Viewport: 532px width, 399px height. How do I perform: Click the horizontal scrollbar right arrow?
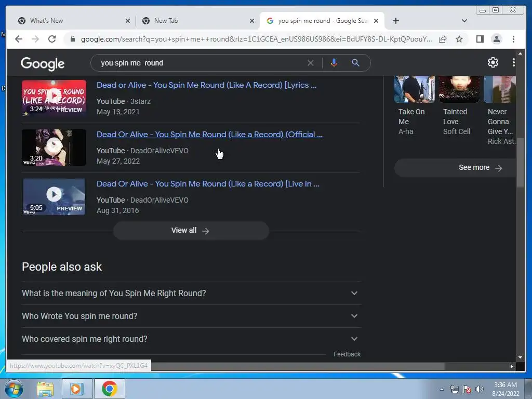511,366
